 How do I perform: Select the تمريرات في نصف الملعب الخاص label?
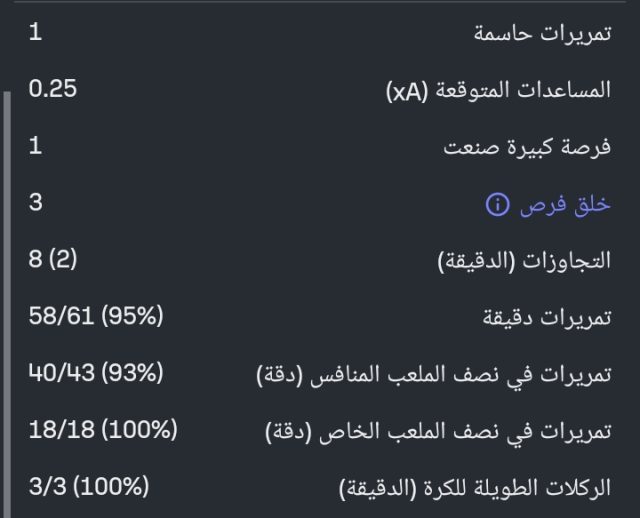(x=438, y=432)
